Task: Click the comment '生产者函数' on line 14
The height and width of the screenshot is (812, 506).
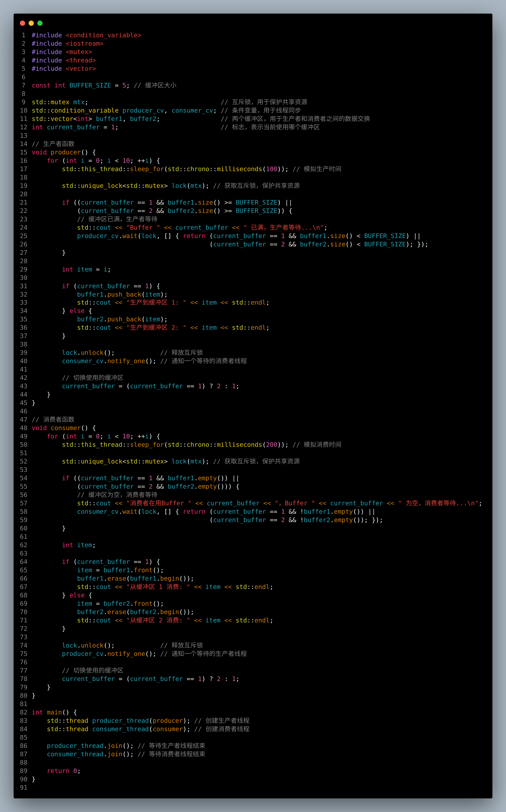Action: tap(59, 144)
